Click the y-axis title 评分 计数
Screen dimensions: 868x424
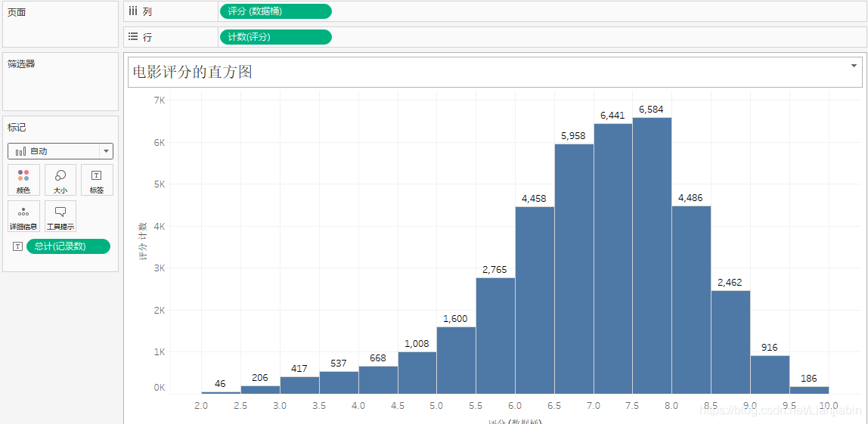[142, 241]
